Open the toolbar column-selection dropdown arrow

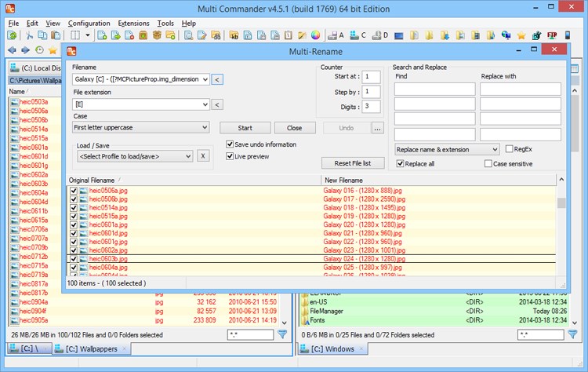pyautogui.click(x=87, y=35)
